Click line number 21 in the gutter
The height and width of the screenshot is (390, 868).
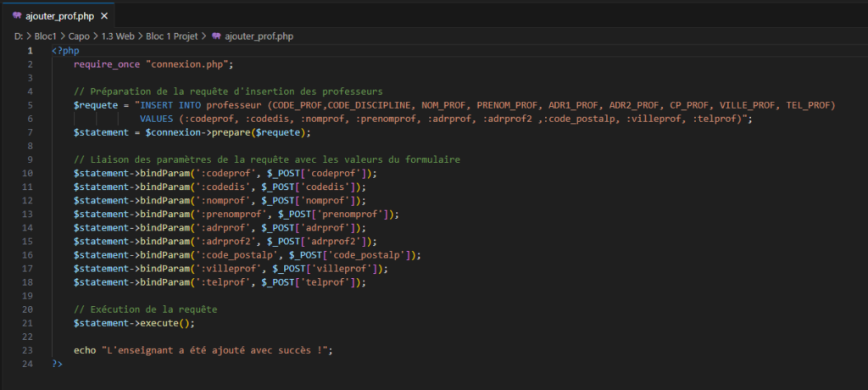click(27, 323)
